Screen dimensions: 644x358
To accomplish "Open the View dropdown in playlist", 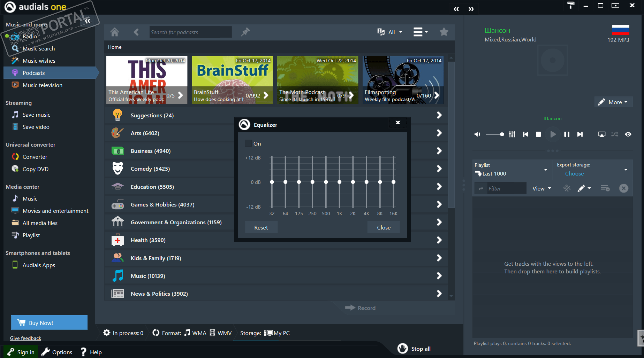I will (542, 188).
